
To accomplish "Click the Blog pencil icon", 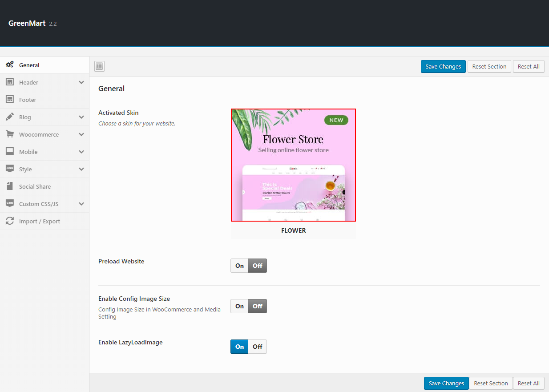I will point(9,117).
